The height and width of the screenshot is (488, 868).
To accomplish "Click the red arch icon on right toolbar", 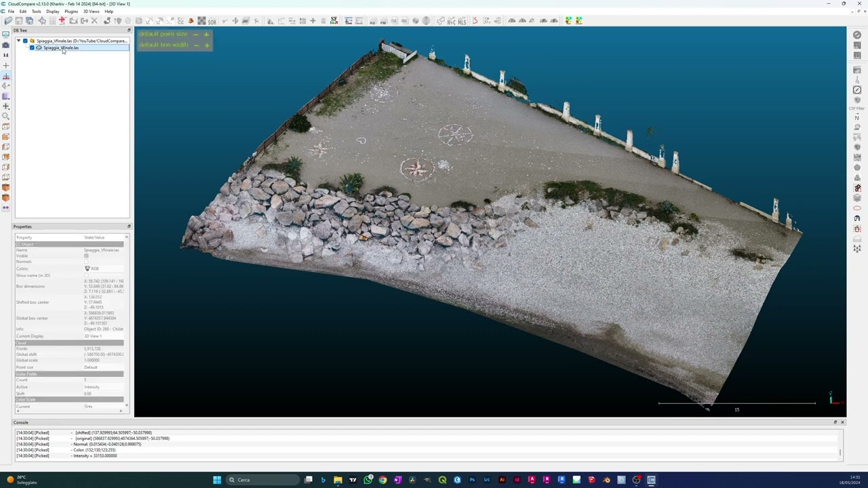I will 857,218.
